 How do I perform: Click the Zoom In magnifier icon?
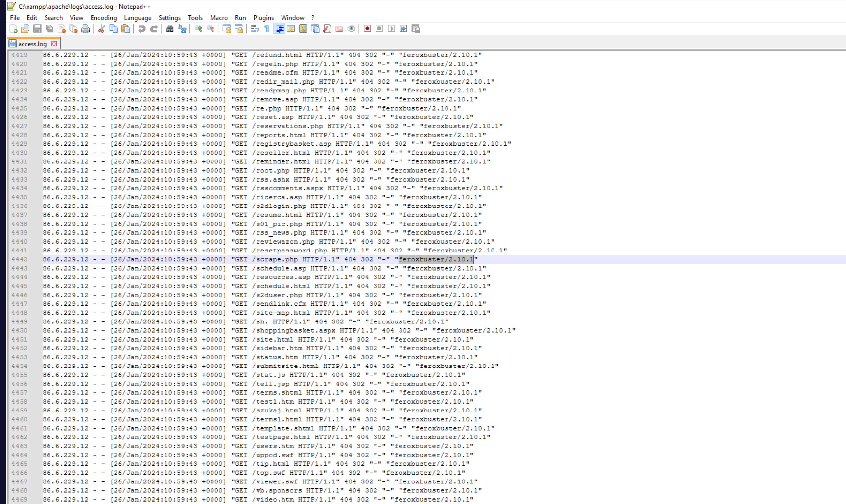(x=198, y=29)
